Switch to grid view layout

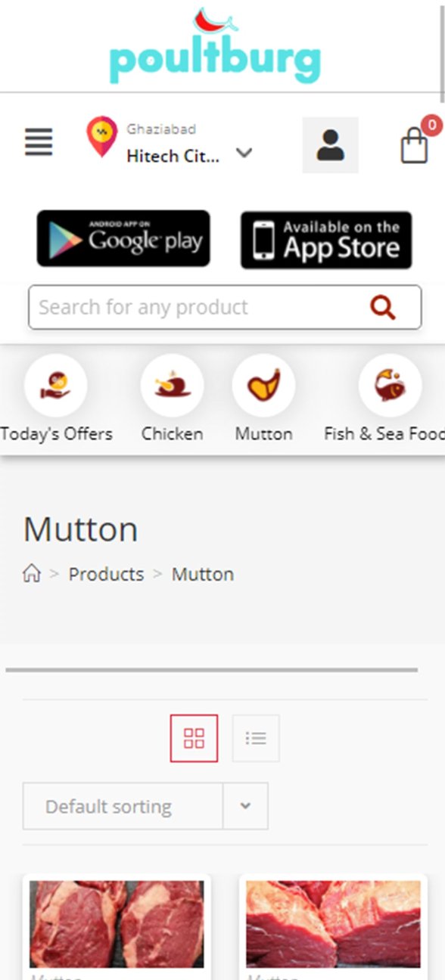coord(194,738)
